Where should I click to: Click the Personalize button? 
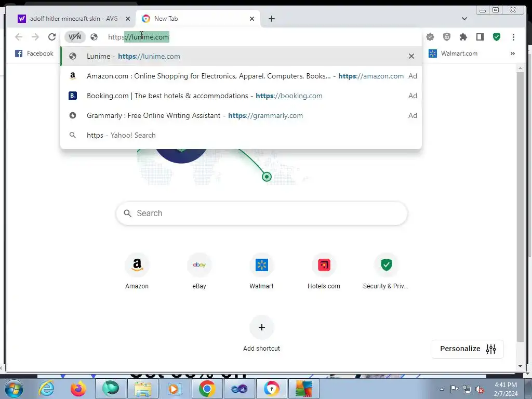click(x=468, y=349)
